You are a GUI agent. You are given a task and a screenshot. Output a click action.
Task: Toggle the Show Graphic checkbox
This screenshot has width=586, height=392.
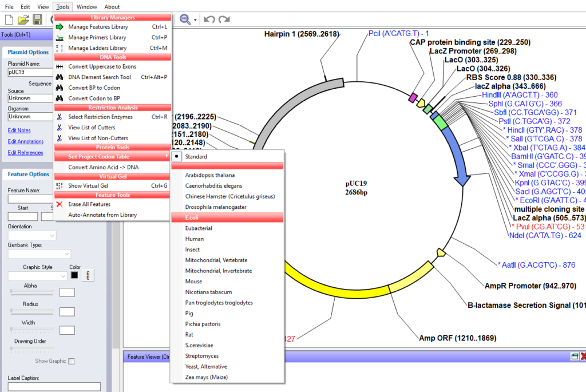[x=72, y=361]
